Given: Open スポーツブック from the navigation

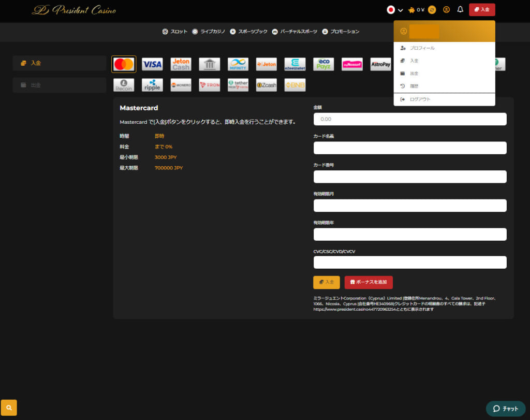Looking at the screenshot, I should [249, 32].
